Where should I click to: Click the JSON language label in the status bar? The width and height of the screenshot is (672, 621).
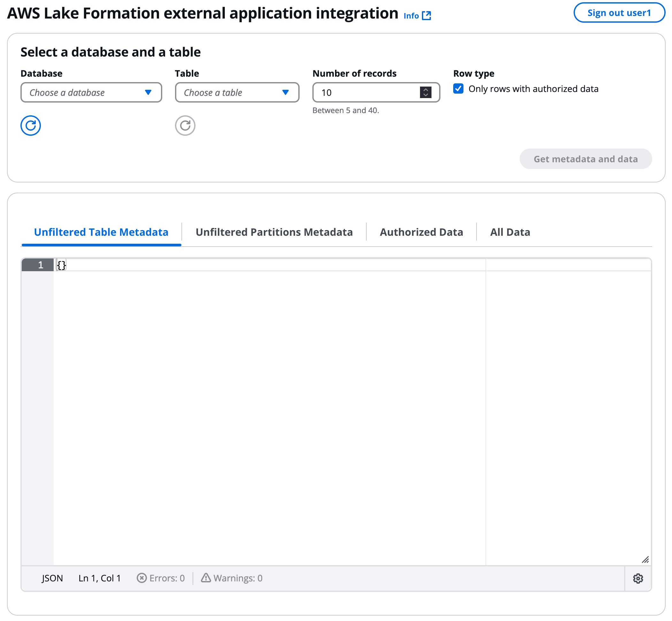(52, 578)
